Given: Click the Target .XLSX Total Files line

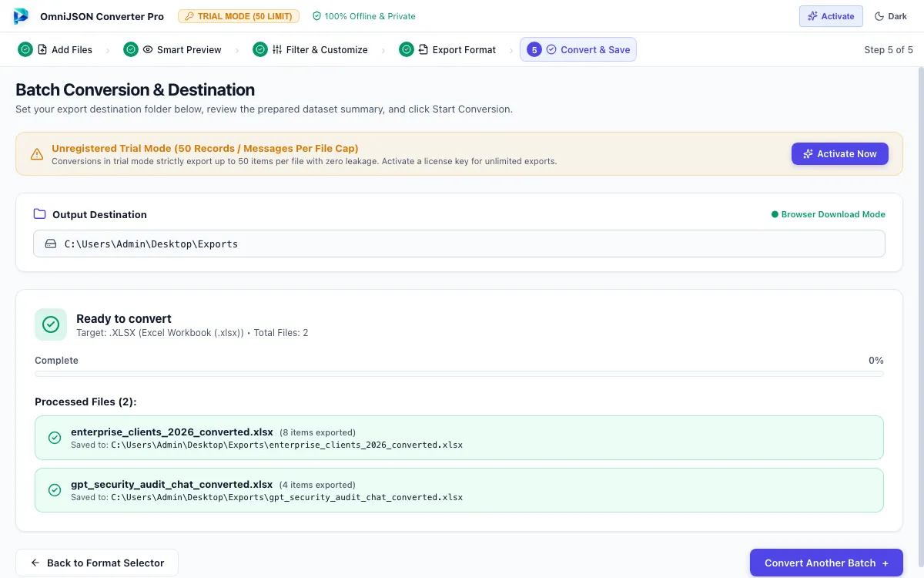Looking at the screenshot, I should [x=192, y=333].
